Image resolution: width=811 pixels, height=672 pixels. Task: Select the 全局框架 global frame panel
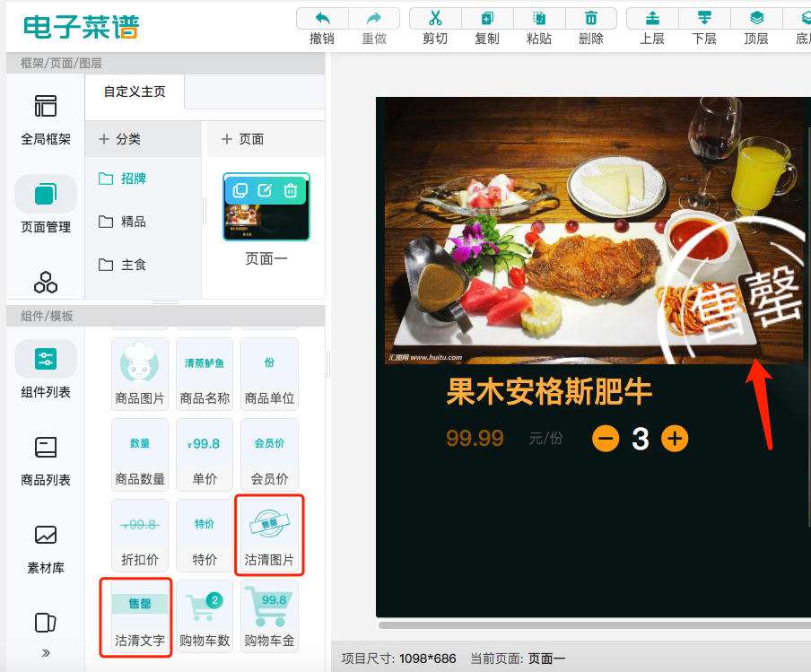pos(45,117)
